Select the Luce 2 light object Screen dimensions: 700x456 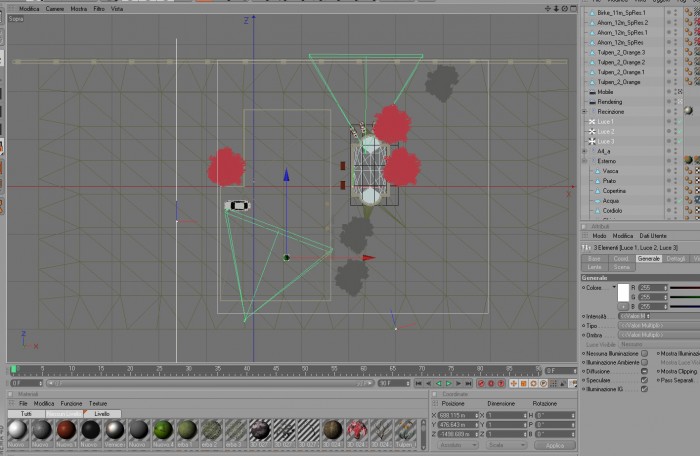(x=606, y=131)
